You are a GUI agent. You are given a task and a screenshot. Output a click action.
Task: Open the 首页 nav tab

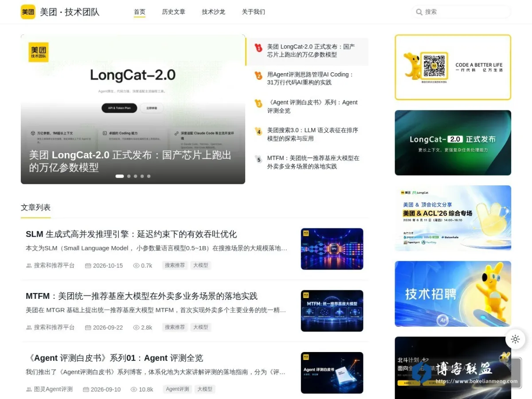pos(140,12)
